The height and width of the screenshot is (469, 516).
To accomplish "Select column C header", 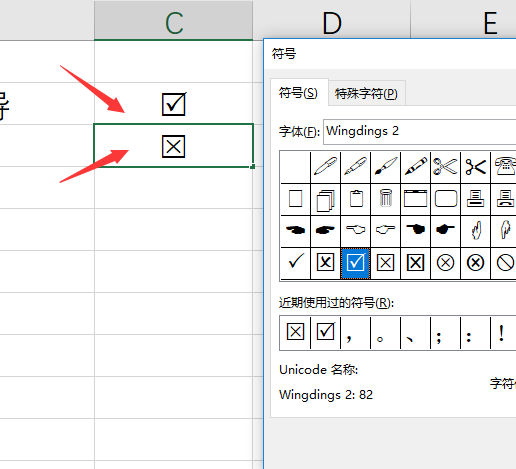I will point(173,21).
